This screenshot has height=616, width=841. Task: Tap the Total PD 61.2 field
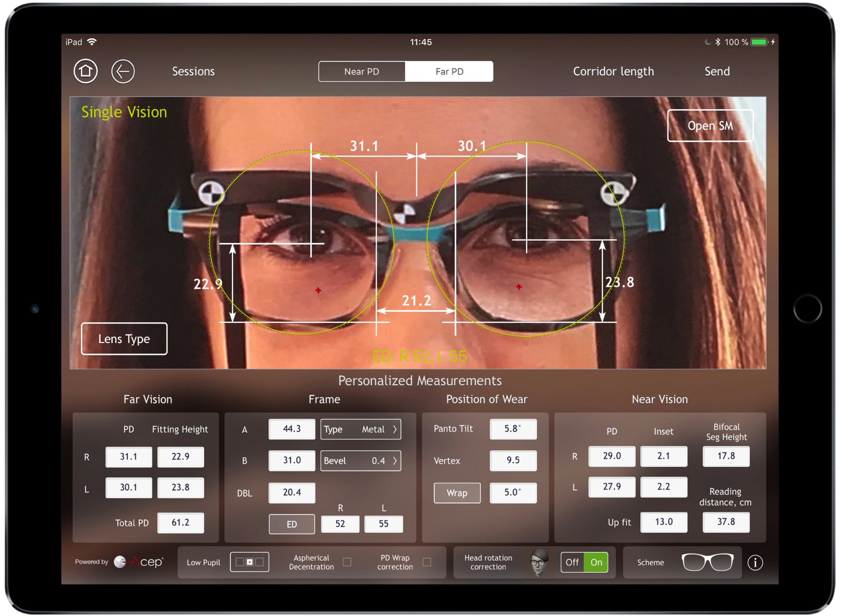tap(180, 523)
